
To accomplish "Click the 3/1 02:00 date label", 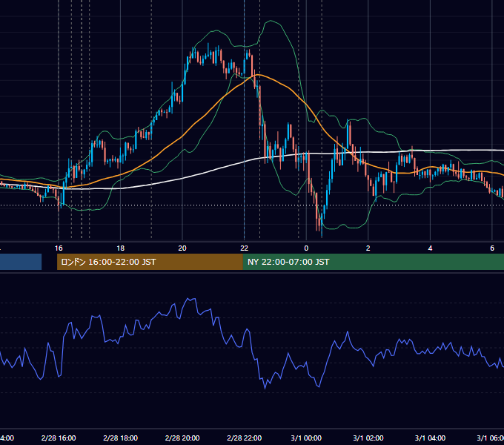I will coord(368,438).
